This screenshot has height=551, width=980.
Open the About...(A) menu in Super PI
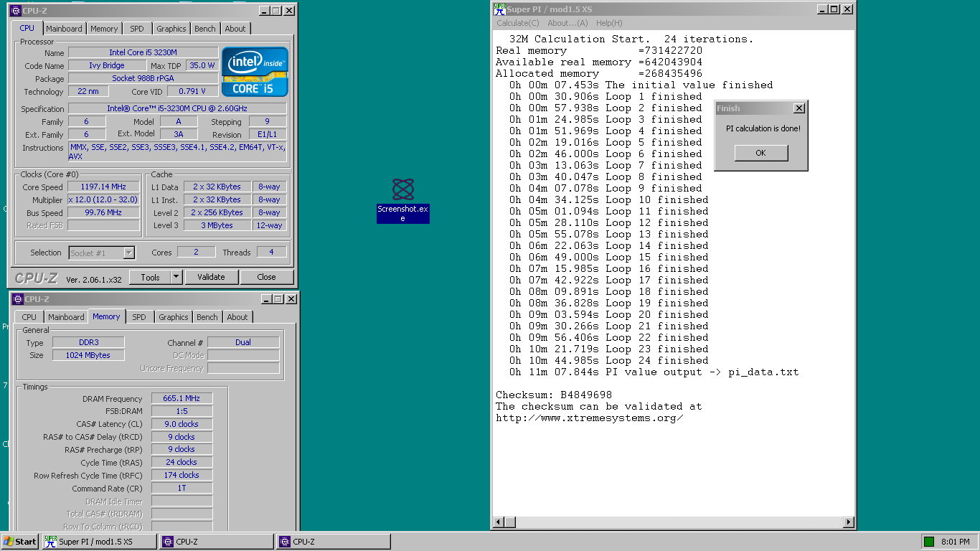point(567,23)
